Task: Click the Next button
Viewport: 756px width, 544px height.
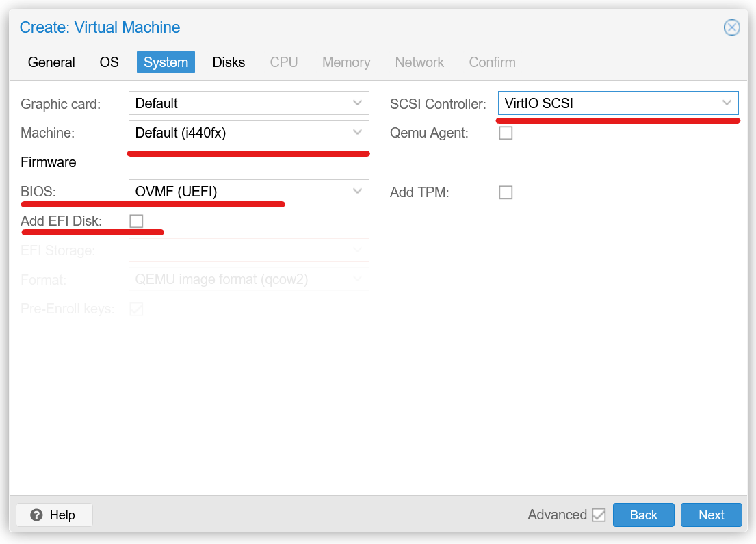Action: pyautogui.click(x=711, y=515)
